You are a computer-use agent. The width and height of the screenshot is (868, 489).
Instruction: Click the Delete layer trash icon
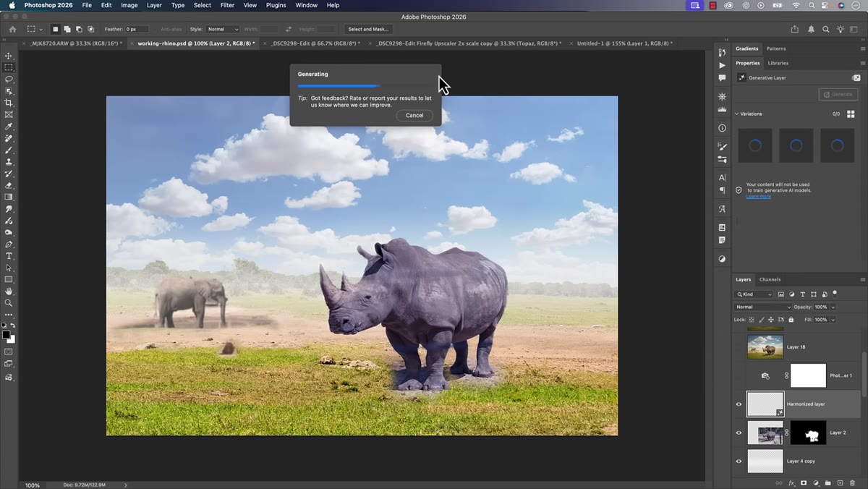point(852,482)
